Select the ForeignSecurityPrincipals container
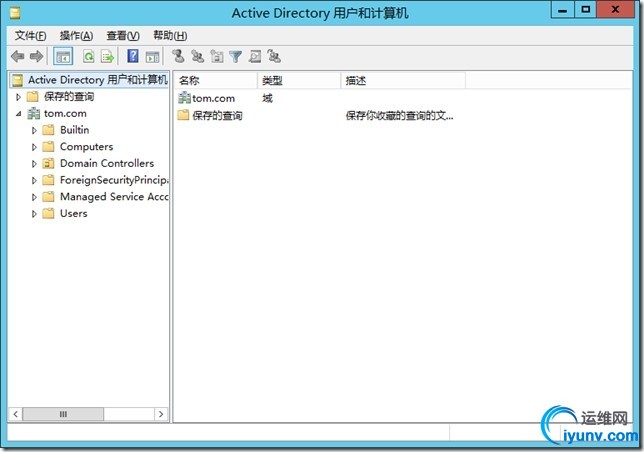The width and height of the screenshot is (644, 452). coord(114,180)
